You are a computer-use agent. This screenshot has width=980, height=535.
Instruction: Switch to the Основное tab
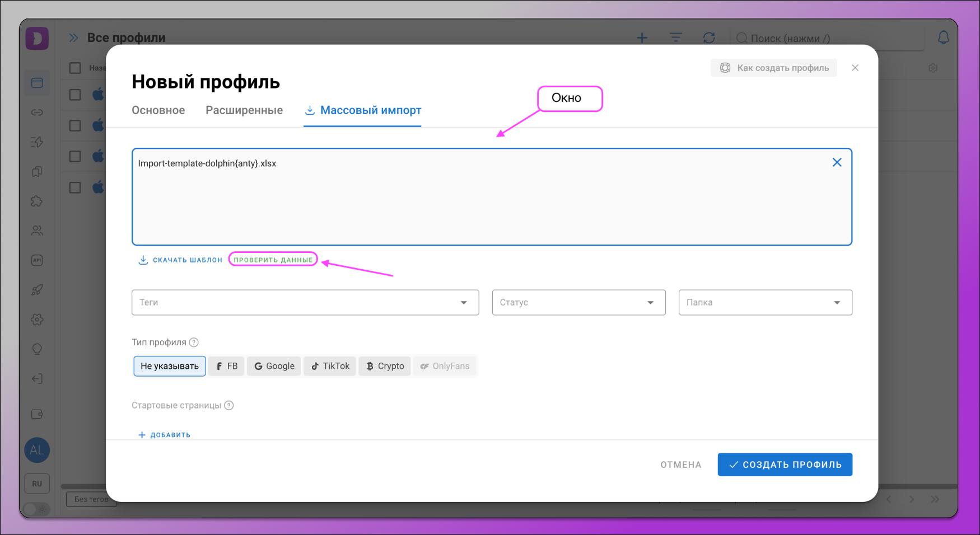tap(158, 110)
